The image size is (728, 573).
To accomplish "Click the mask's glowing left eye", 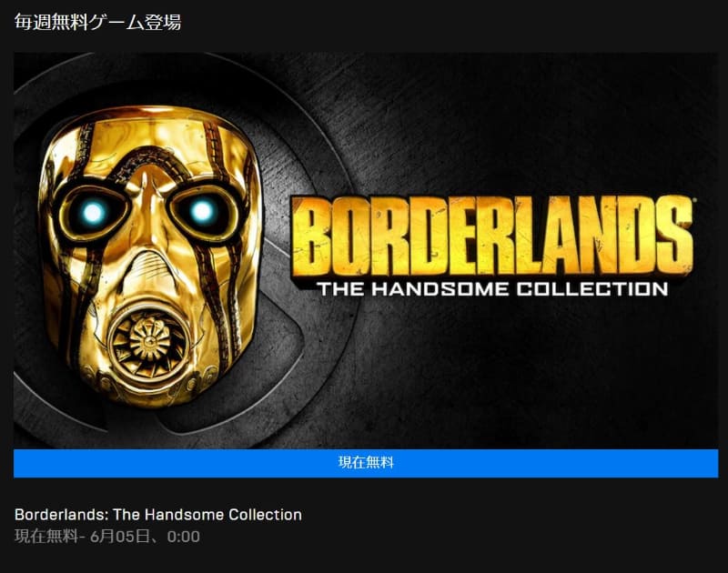I will pos(94,213).
